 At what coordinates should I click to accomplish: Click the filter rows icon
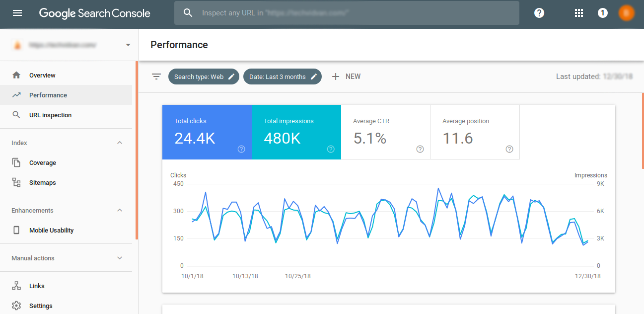(x=156, y=77)
